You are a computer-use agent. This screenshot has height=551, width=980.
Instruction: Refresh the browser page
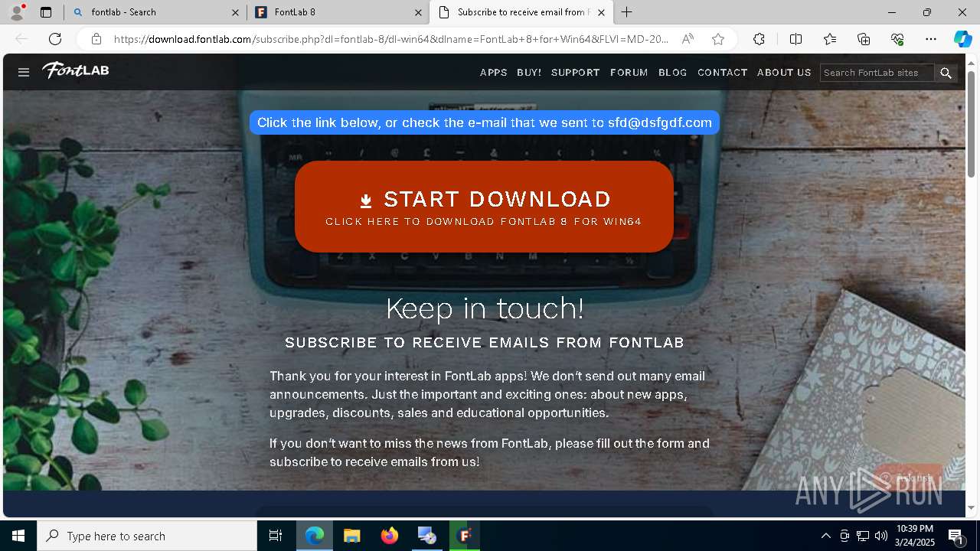[x=55, y=39]
